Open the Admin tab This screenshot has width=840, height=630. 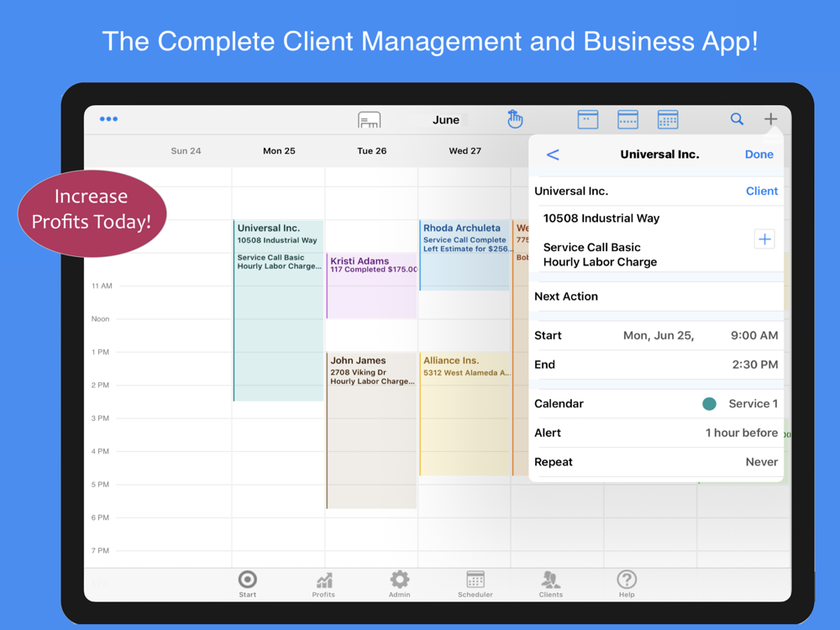tap(400, 584)
